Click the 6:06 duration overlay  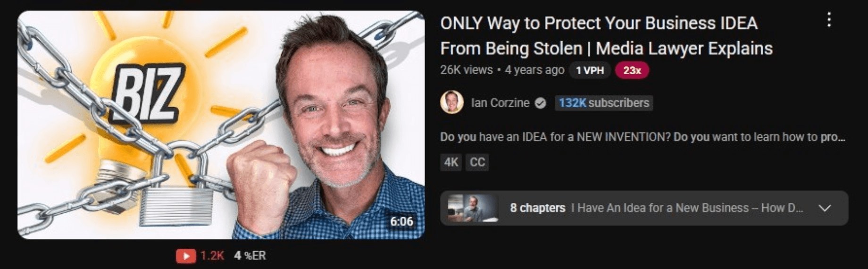[x=401, y=221]
